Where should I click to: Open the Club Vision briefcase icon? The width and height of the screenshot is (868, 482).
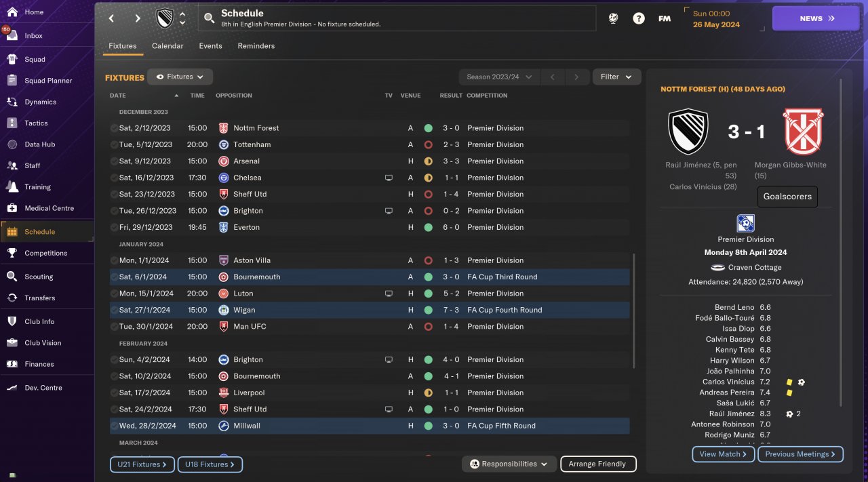coord(12,343)
